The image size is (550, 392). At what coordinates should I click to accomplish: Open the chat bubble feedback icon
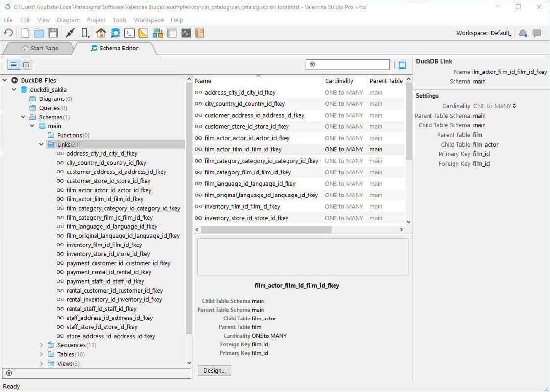[537, 33]
